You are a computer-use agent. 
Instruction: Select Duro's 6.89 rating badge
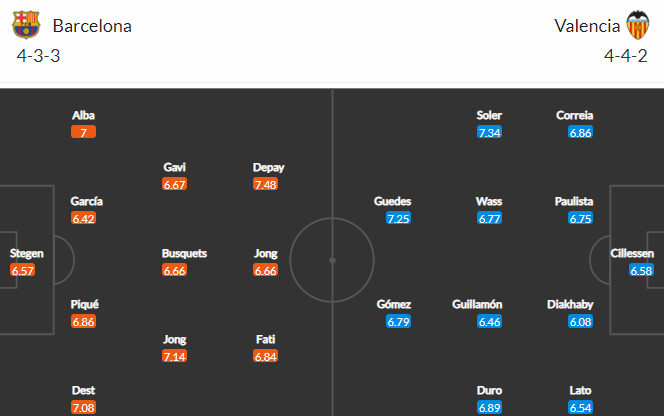pyautogui.click(x=490, y=408)
